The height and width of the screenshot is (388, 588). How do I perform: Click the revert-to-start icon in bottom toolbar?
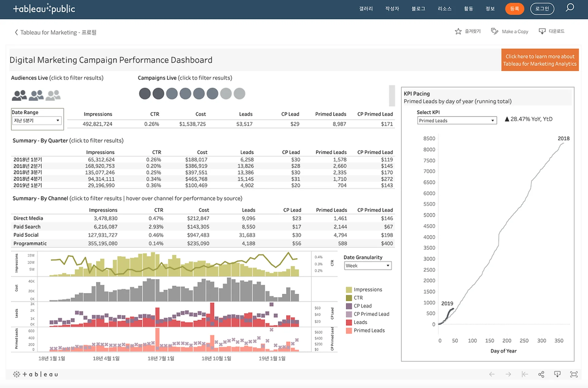pos(525,374)
